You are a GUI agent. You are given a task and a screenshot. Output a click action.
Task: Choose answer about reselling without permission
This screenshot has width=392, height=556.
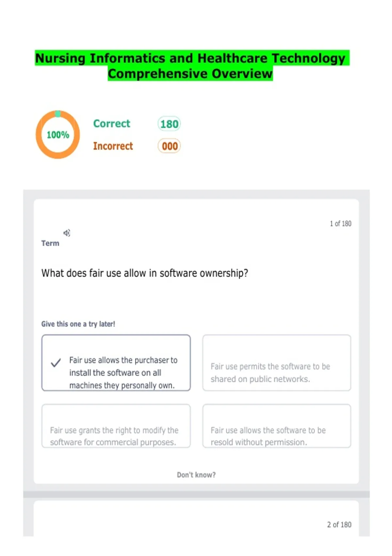click(277, 426)
